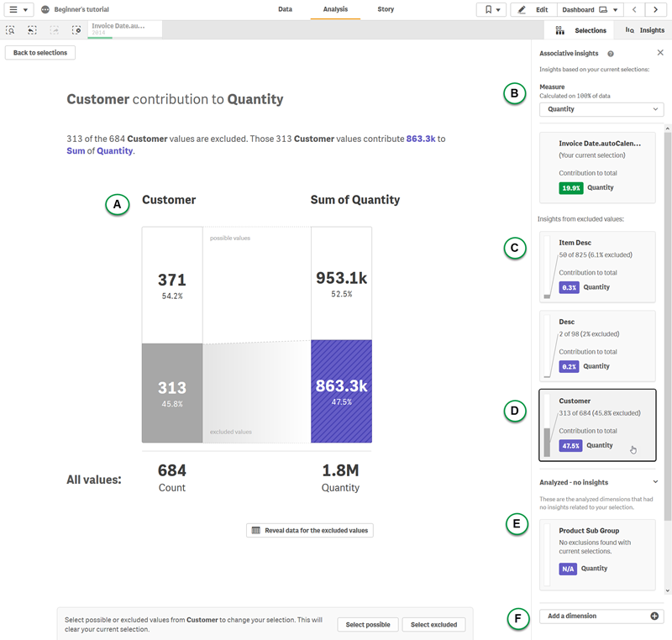This screenshot has height=640, width=672.
Task: Open the Insights panel tab
Action: coord(645,30)
